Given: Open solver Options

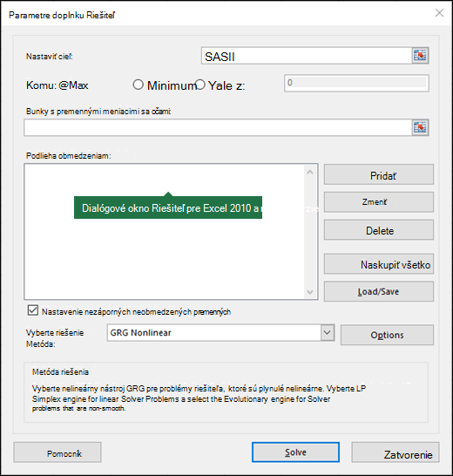Looking at the screenshot, I should coord(387,335).
